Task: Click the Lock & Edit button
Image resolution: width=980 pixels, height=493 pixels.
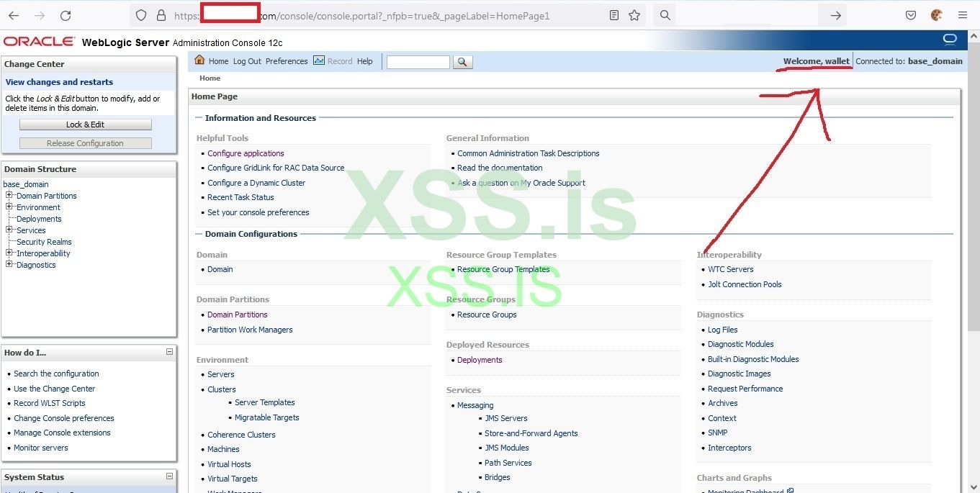Action: pyautogui.click(x=85, y=125)
